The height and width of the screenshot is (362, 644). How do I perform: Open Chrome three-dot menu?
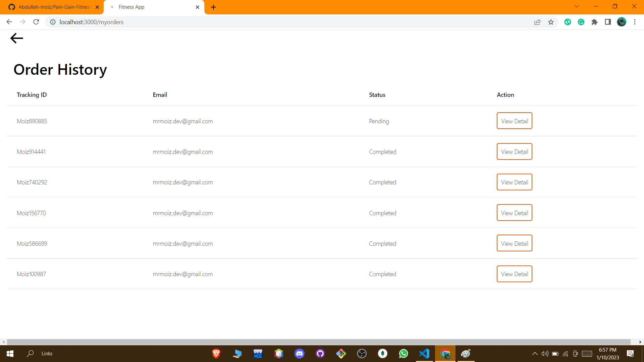635,22
